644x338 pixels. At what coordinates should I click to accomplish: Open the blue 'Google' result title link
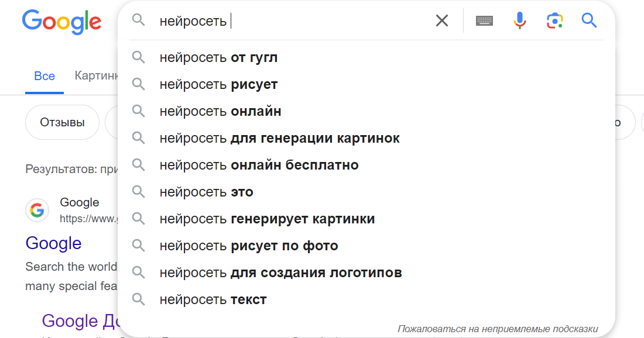53,243
